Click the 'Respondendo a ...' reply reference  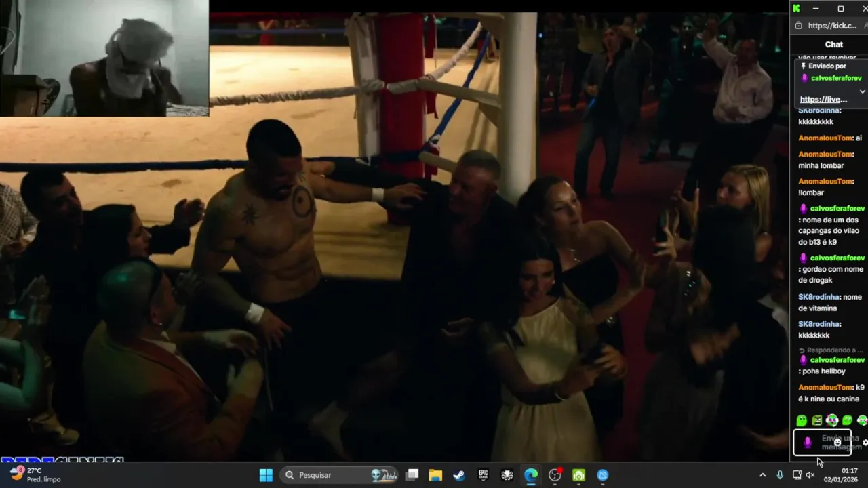pos(831,350)
